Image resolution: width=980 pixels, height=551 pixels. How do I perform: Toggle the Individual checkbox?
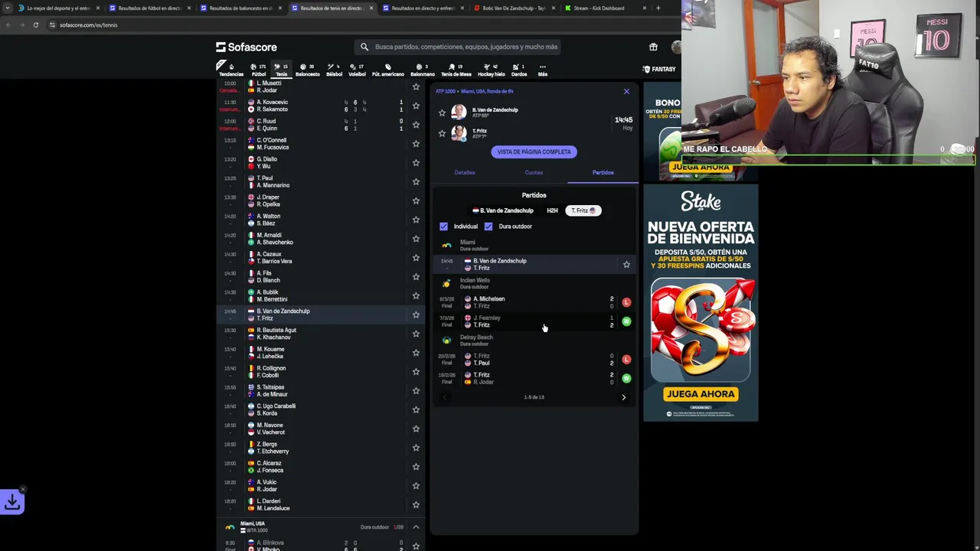pos(443,227)
